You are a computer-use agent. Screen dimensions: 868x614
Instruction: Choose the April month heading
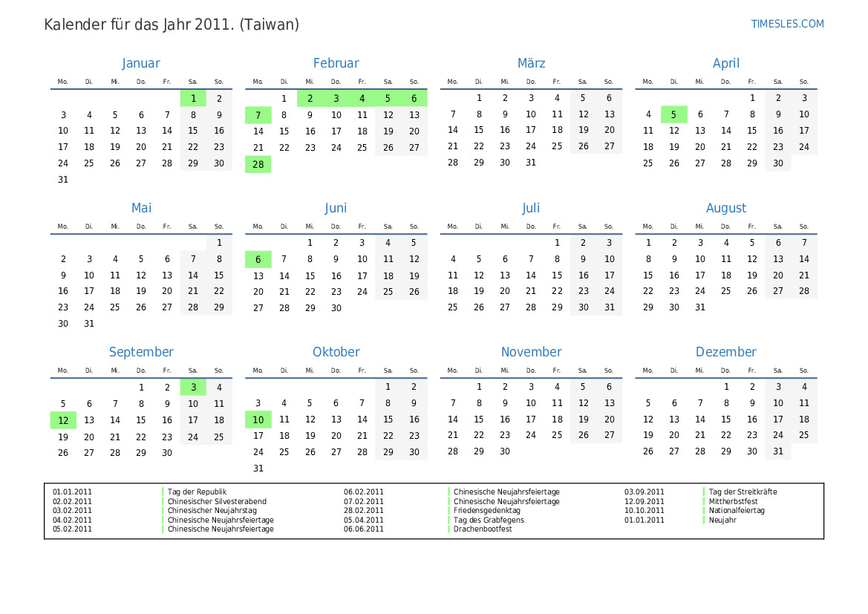pos(726,64)
